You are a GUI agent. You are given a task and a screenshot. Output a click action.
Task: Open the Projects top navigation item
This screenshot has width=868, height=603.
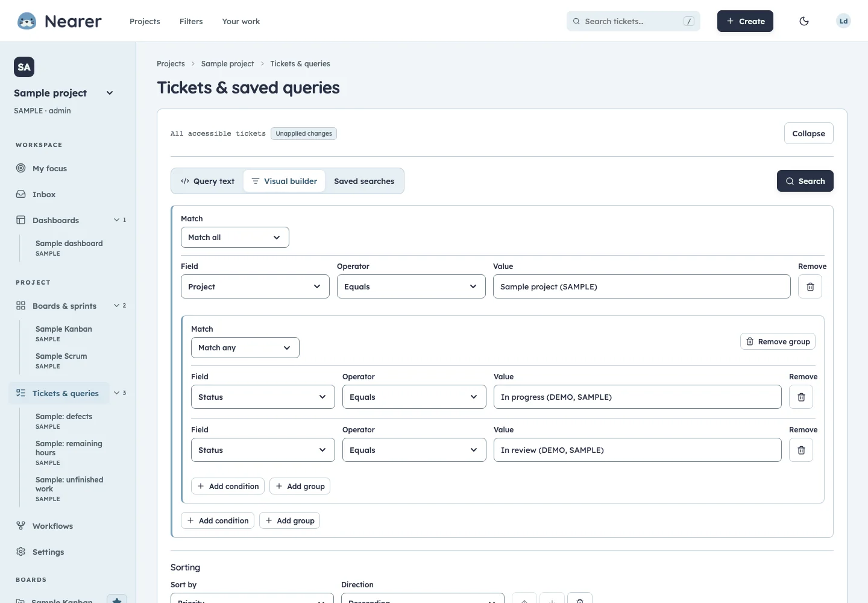pos(145,21)
